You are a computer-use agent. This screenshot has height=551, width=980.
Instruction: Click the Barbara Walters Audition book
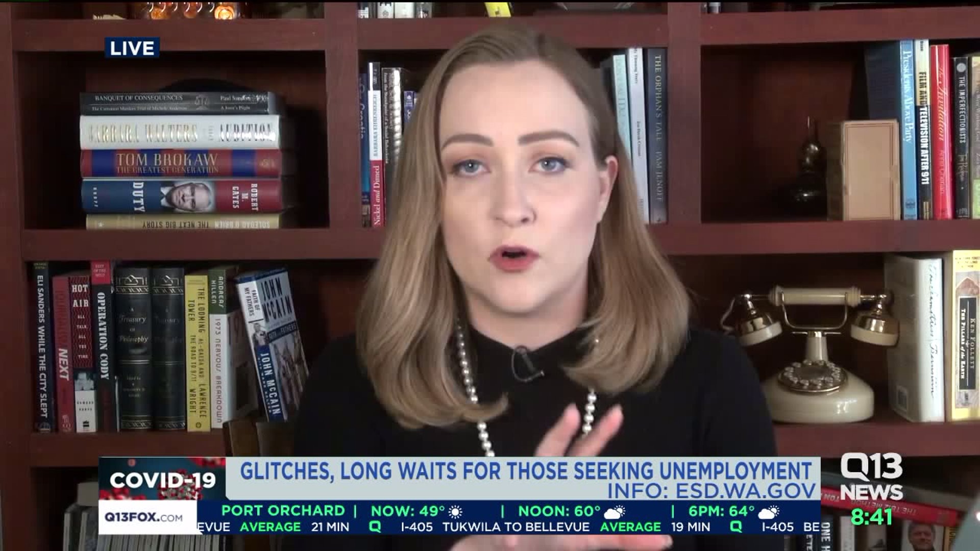[180, 132]
